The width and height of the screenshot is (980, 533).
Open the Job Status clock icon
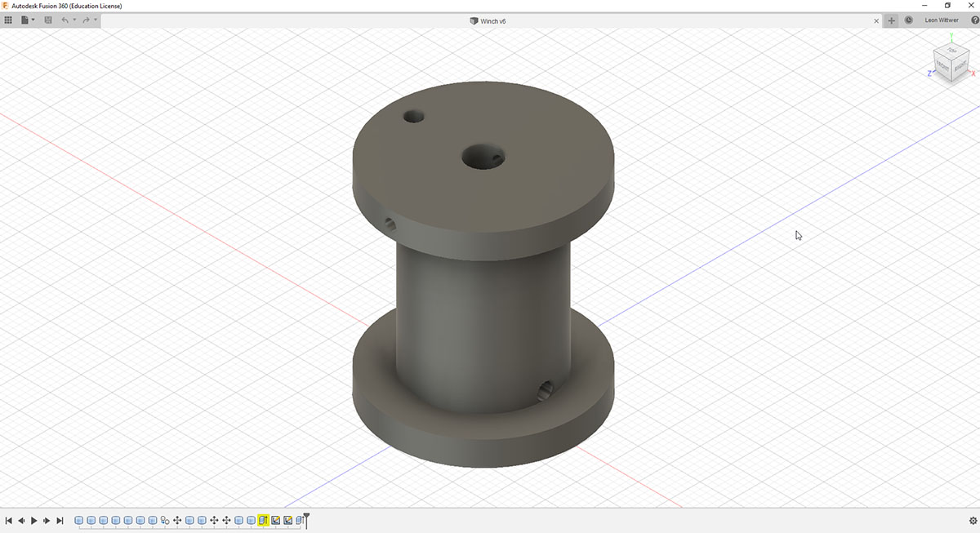click(909, 20)
